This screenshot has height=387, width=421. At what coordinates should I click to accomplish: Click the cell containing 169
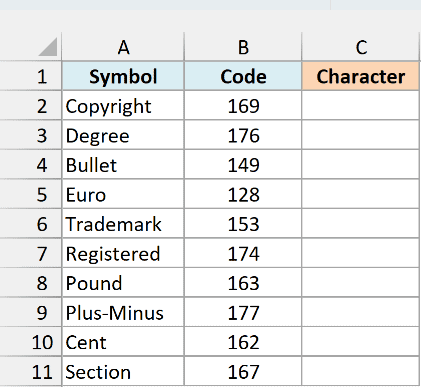243,105
